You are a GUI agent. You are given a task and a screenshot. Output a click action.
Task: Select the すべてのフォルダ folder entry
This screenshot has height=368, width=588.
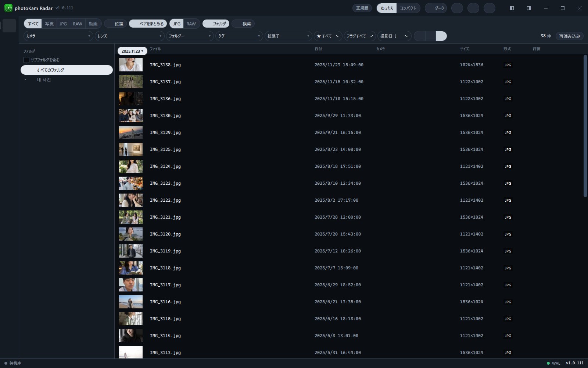coord(67,70)
